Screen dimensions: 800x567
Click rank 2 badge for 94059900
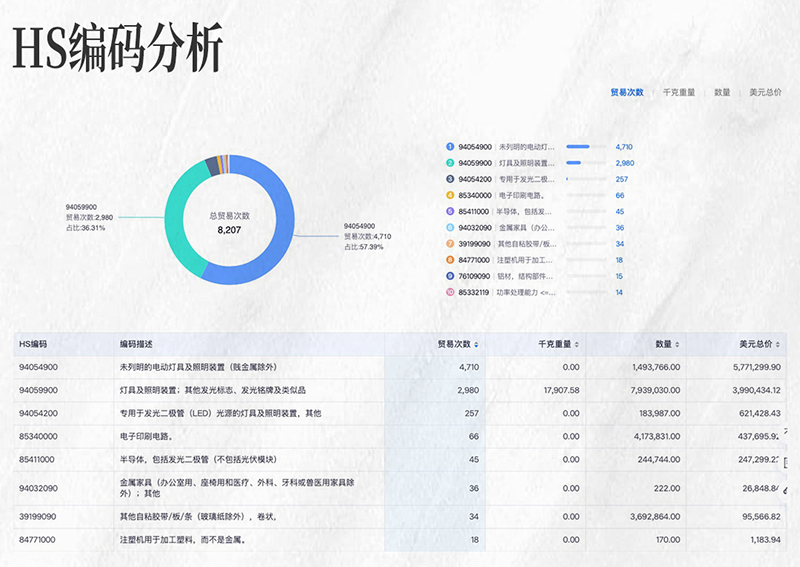point(450,163)
